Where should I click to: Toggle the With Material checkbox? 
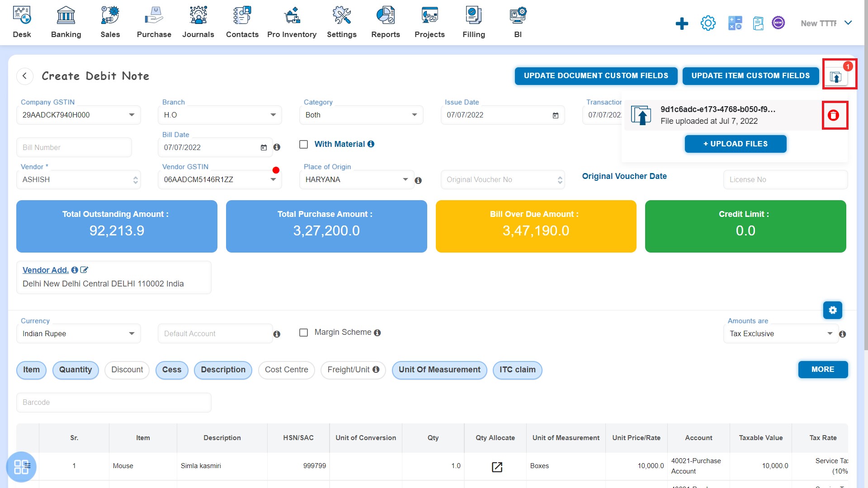304,144
